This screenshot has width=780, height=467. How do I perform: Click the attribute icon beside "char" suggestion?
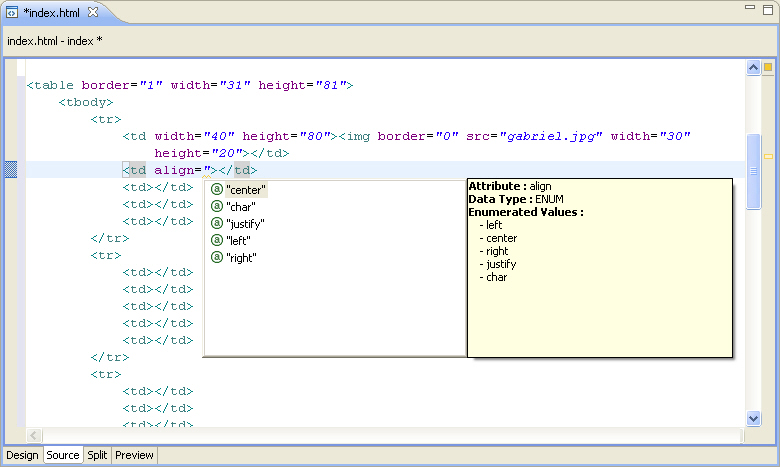216,206
